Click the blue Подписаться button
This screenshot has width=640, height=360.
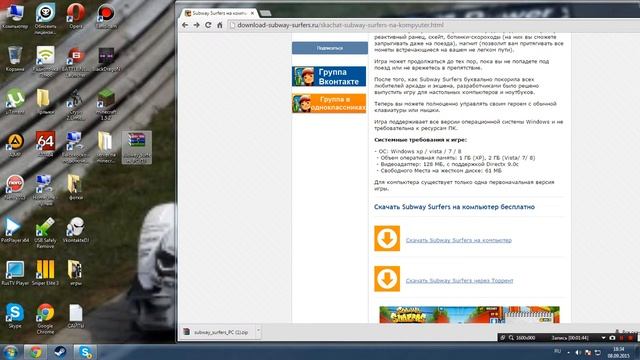point(330,48)
